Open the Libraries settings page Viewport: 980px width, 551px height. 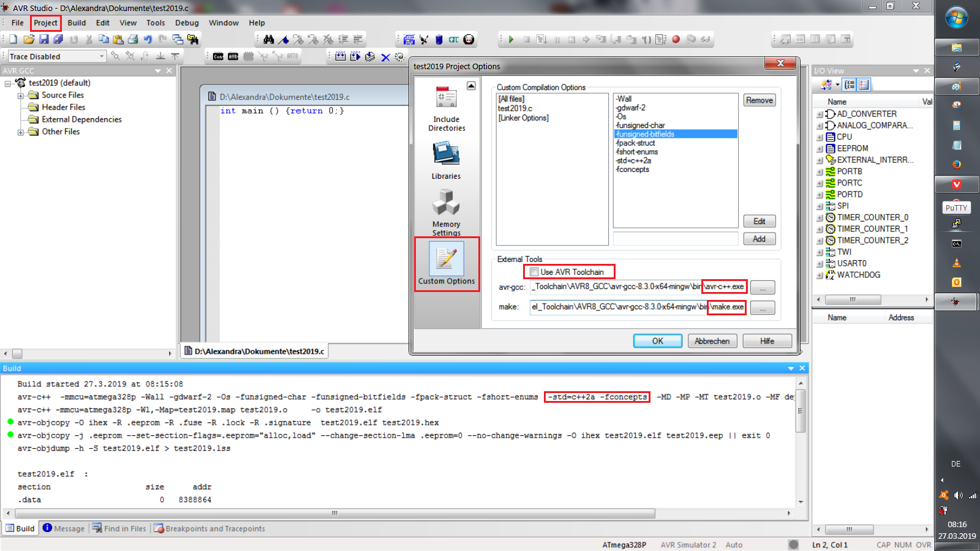pyautogui.click(x=447, y=160)
